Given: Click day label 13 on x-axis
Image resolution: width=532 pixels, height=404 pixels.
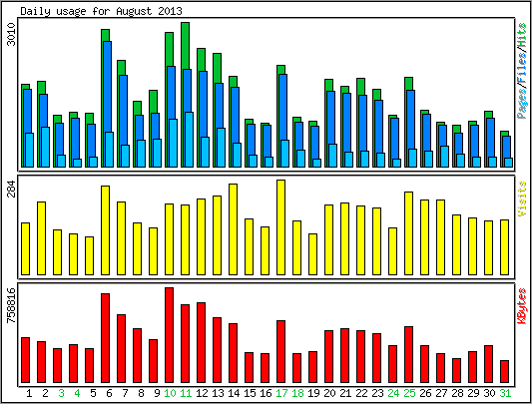Looking at the screenshot, I should [x=218, y=393].
